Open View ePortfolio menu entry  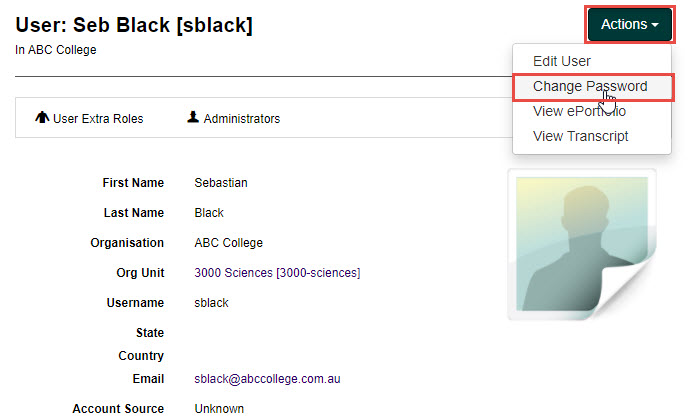click(579, 111)
